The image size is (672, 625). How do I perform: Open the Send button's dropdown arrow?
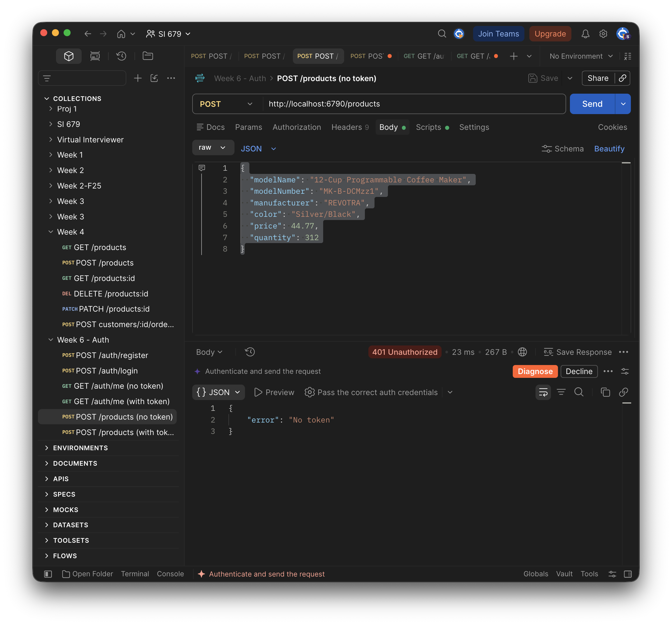coord(623,104)
